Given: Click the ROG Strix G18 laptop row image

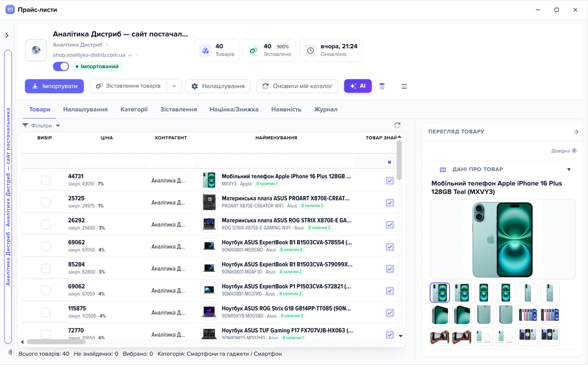Looking at the screenshot, I should 209,312.
